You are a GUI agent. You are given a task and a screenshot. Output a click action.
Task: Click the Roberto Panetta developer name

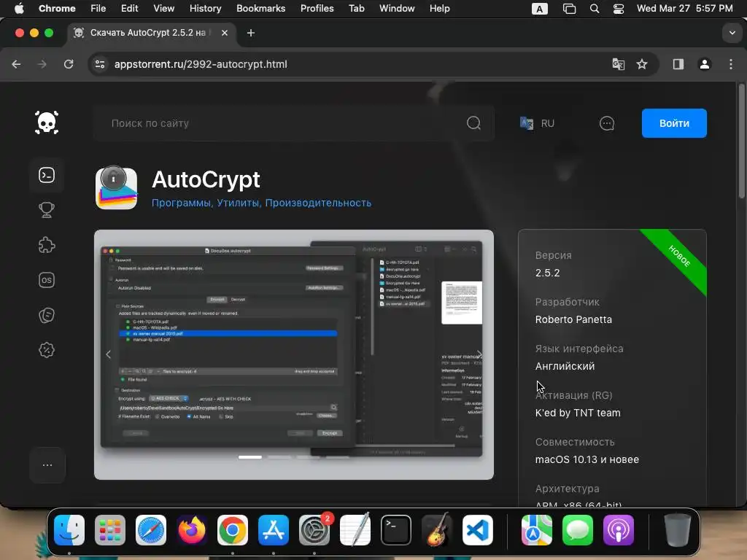pyautogui.click(x=573, y=319)
